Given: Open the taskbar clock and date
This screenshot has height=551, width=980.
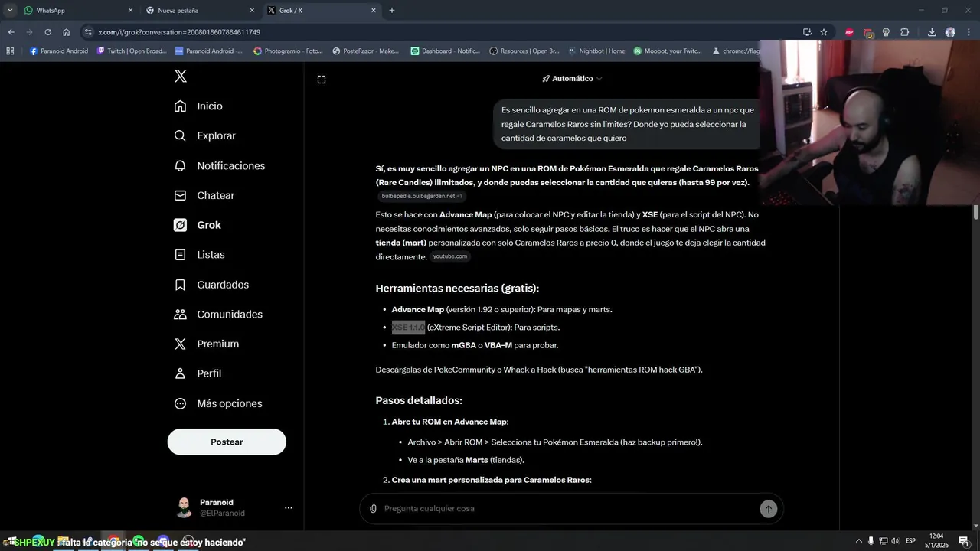Looking at the screenshot, I should click(936, 541).
